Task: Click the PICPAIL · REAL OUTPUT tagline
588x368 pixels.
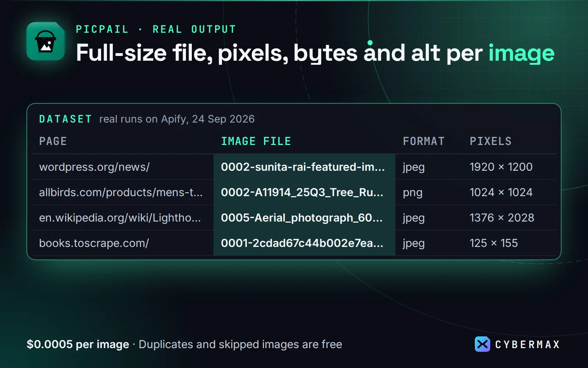Action: coord(156,29)
